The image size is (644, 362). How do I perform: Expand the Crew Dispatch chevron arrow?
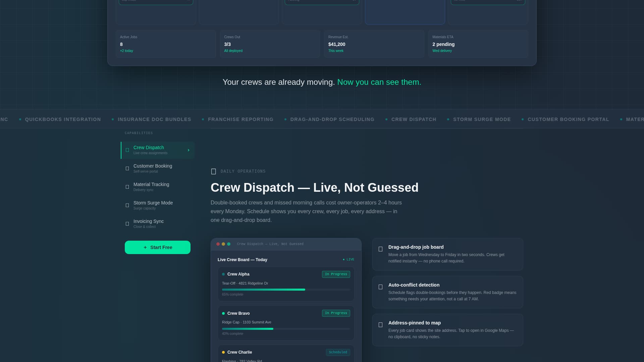[x=188, y=150]
